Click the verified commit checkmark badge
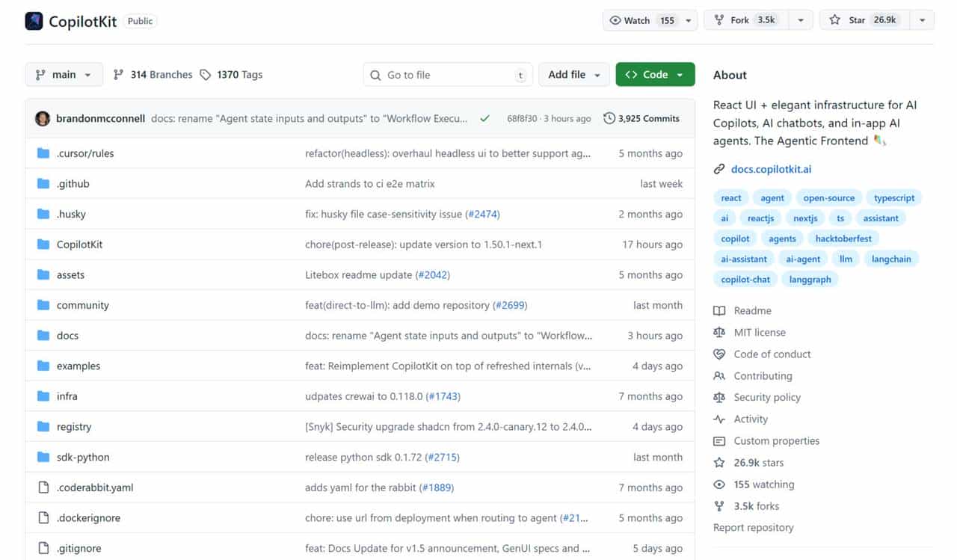 pos(484,117)
